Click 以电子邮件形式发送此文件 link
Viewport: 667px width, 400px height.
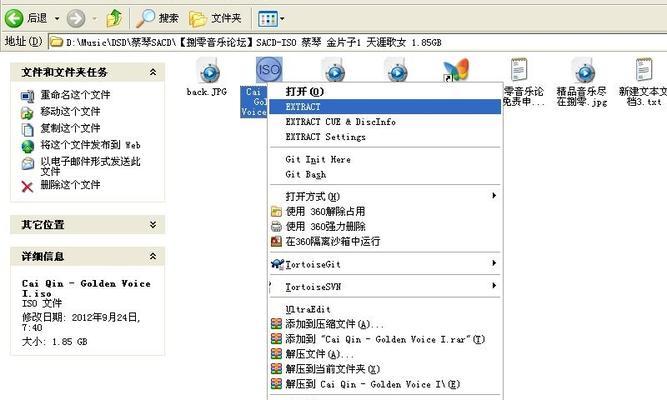90,166
